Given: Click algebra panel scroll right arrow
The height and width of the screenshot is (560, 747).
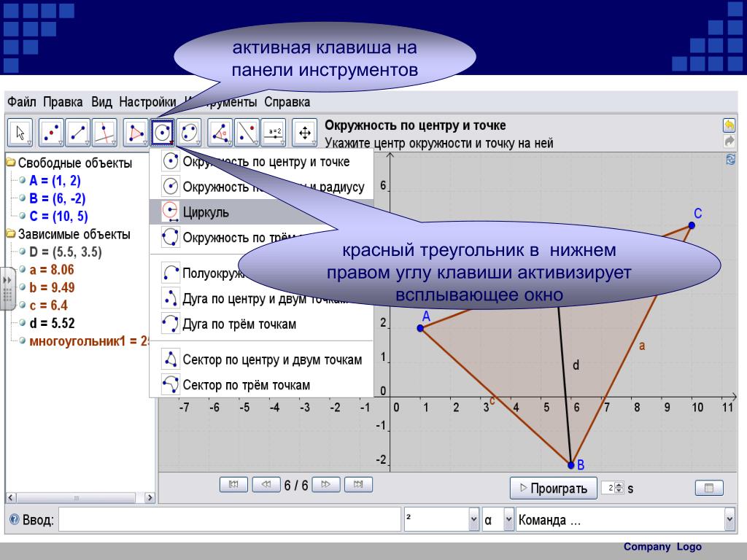Looking at the screenshot, I should (150, 498).
